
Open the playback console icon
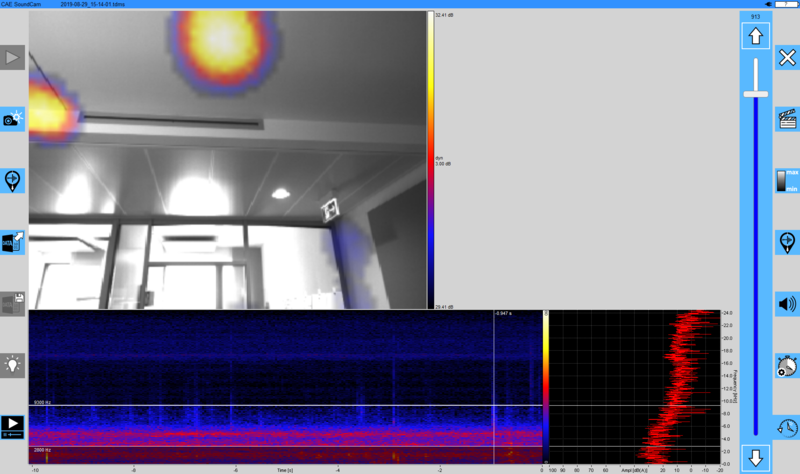pos(12,425)
